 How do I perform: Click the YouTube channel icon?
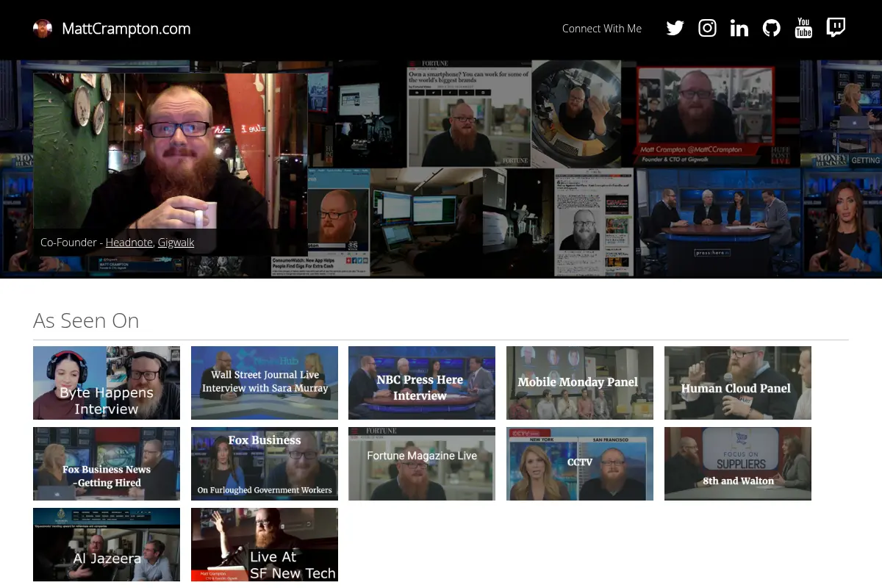coord(803,28)
